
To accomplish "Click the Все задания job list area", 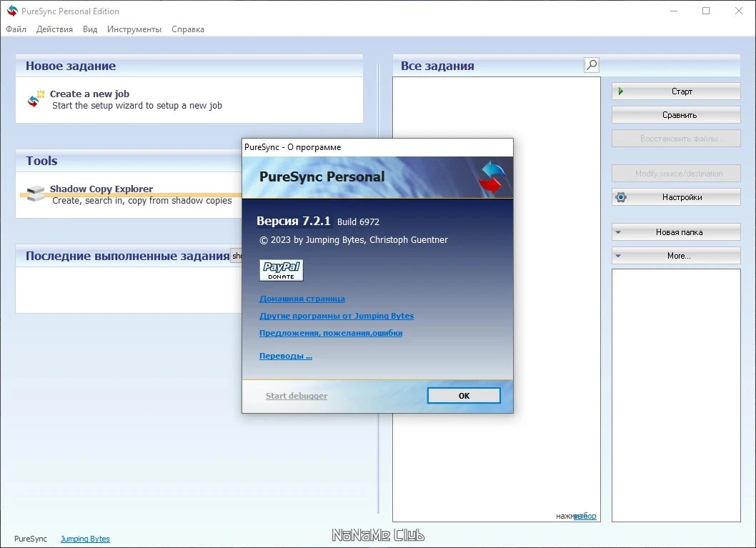I will click(x=496, y=299).
